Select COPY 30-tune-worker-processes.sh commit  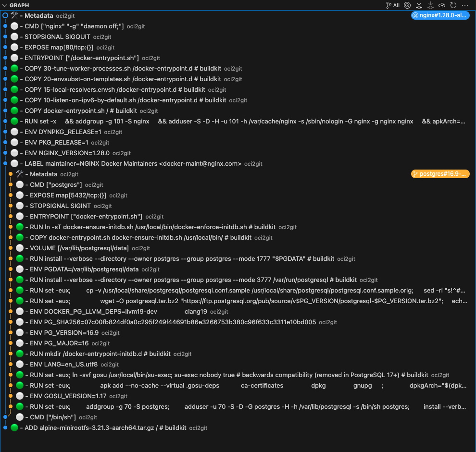pyautogui.click(x=238, y=69)
